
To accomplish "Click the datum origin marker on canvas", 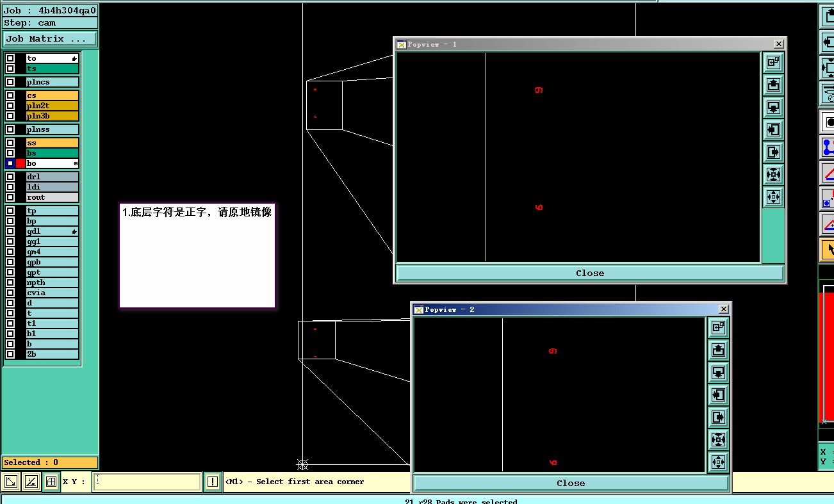I will (303, 464).
